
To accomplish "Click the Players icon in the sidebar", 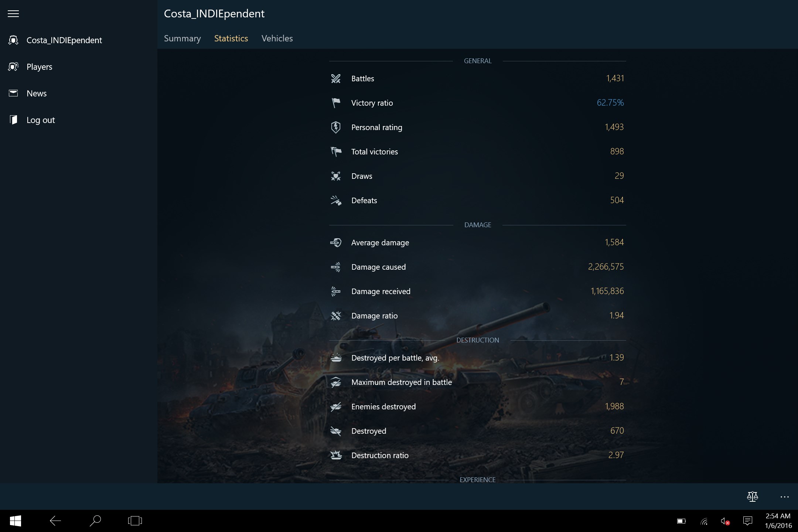I will pos(13,67).
